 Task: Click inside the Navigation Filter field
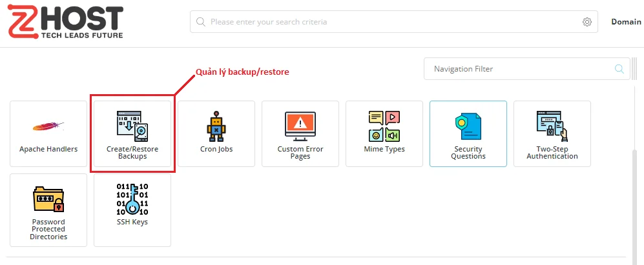point(517,69)
